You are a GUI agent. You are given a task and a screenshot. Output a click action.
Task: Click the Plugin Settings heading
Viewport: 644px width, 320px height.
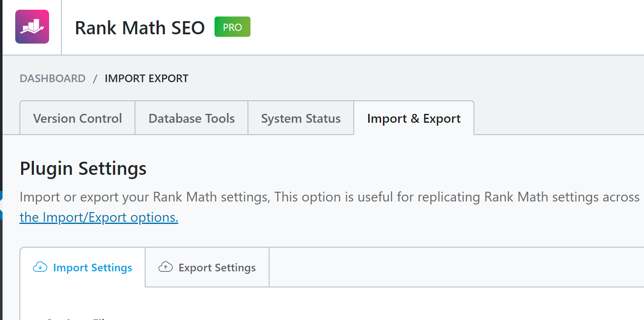pyautogui.click(x=83, y=168)
